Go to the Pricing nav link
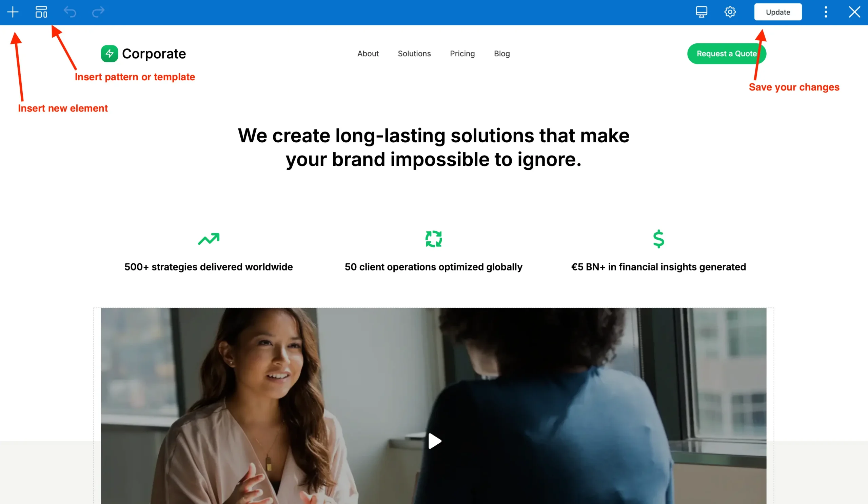 462,54
